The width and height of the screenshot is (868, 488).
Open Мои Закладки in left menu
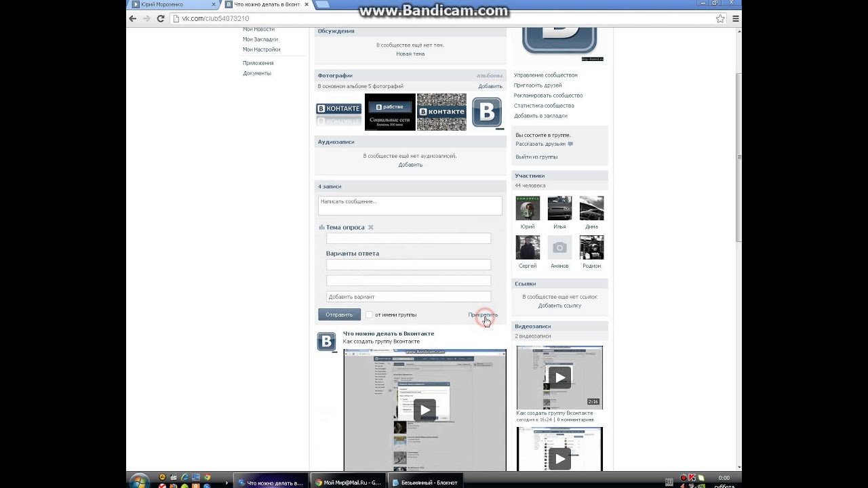pos(260,39)
